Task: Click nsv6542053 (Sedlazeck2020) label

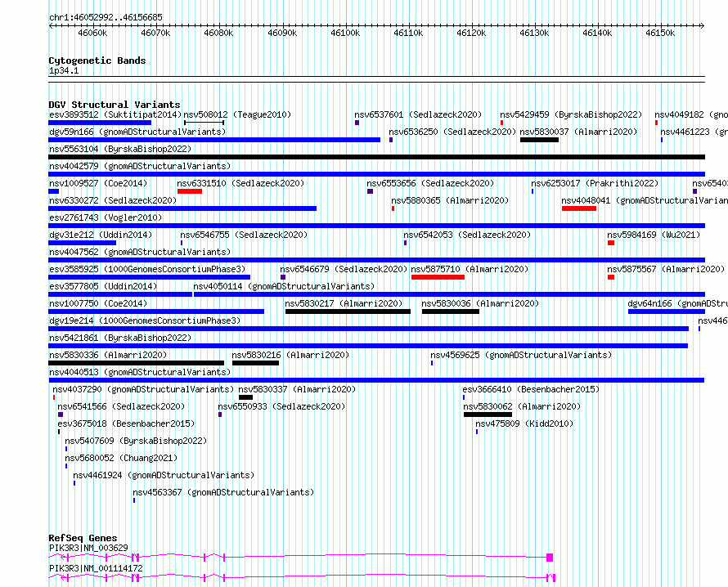Action: click(x=467, y=235)
